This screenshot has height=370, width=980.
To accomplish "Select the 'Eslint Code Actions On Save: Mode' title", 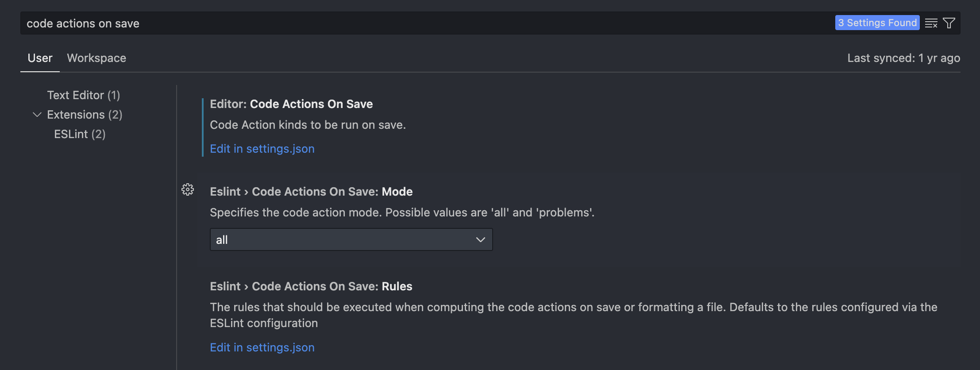I will [x=311, y=192].
